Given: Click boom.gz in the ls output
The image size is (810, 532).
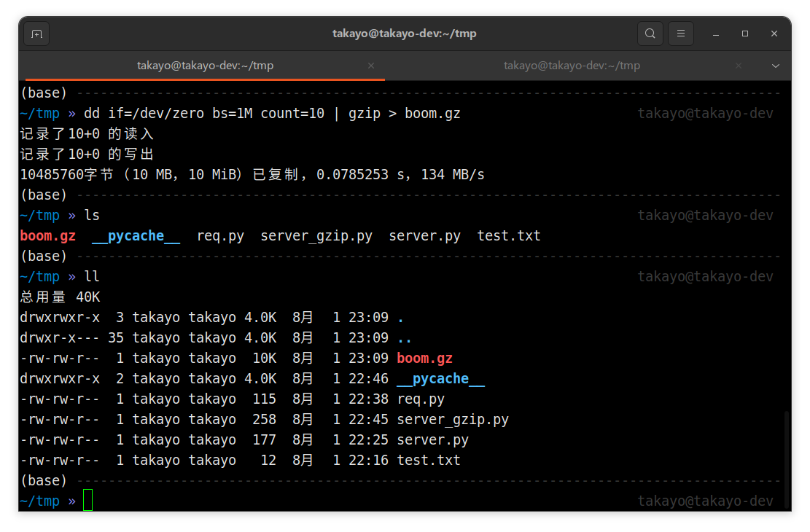Looking at the screenshot, I should [x=48, y=236].
